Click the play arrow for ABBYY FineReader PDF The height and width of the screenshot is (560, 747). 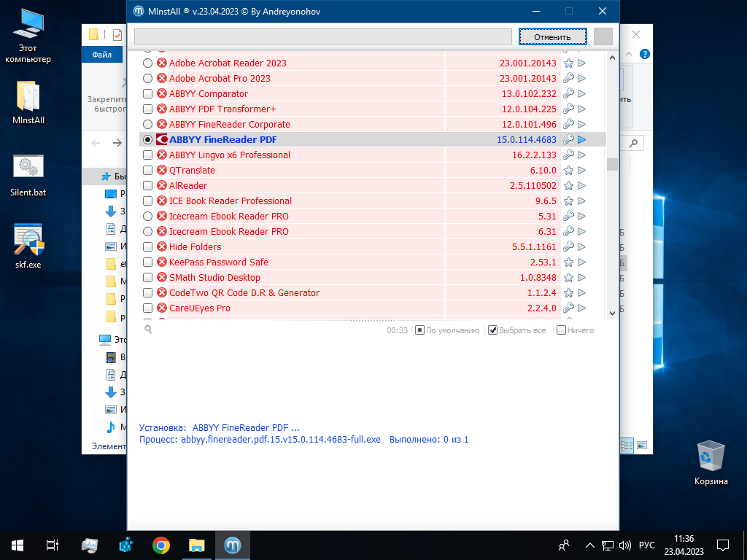coord(581,139)
